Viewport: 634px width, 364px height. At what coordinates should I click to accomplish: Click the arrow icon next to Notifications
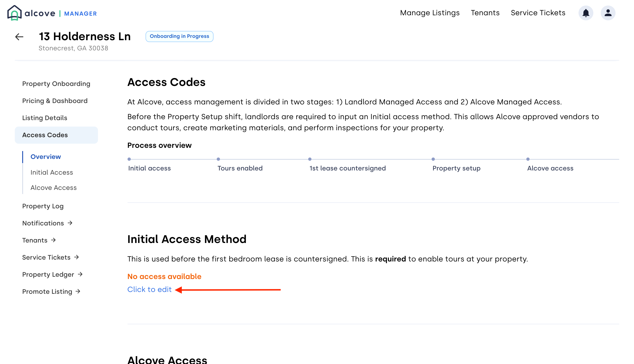coord(70,223)
